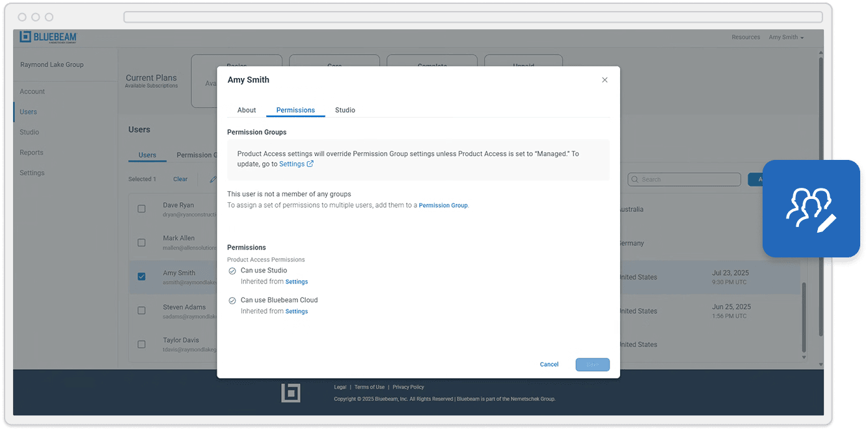Open Reports from the sidebar
This screenshot has height=431, width=868.
[31, 152]
